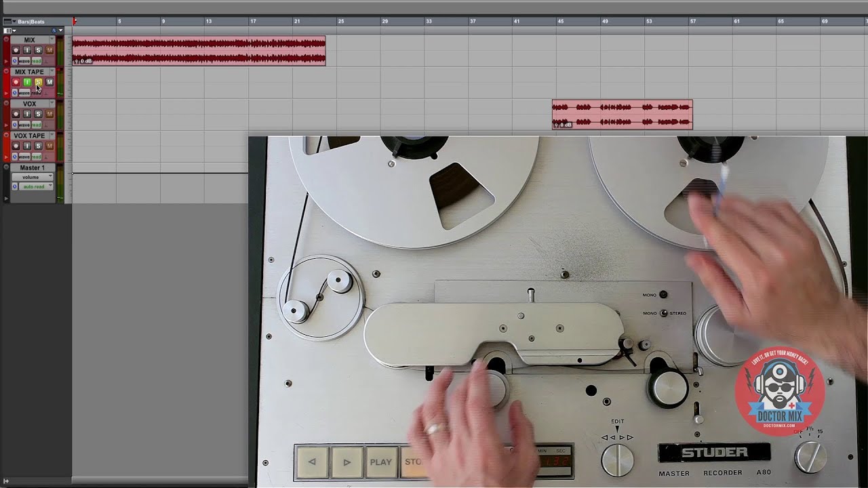The width and height of the screenshot is (868, 488).
Task: Mute the MIX track
Action: [50, 50]
